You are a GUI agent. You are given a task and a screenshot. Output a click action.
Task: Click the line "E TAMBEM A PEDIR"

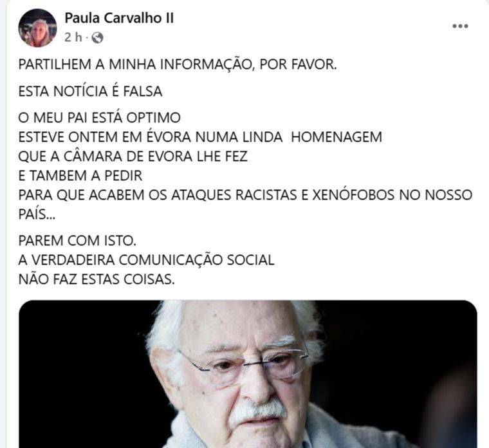[80, 176]
